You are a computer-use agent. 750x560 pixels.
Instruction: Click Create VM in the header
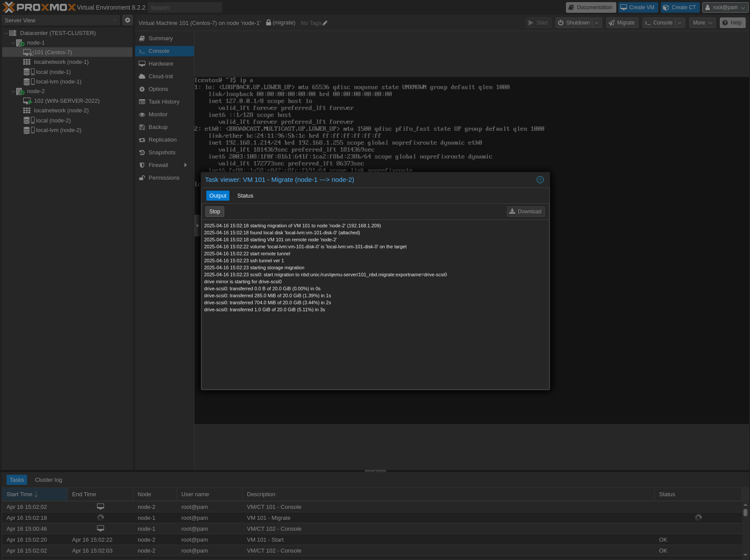[638, 7]
